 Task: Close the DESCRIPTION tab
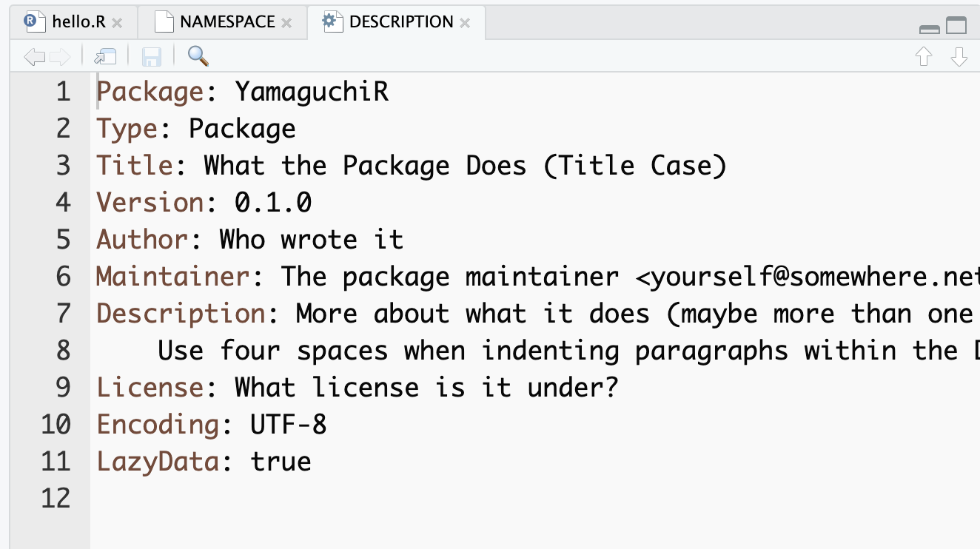465,23
